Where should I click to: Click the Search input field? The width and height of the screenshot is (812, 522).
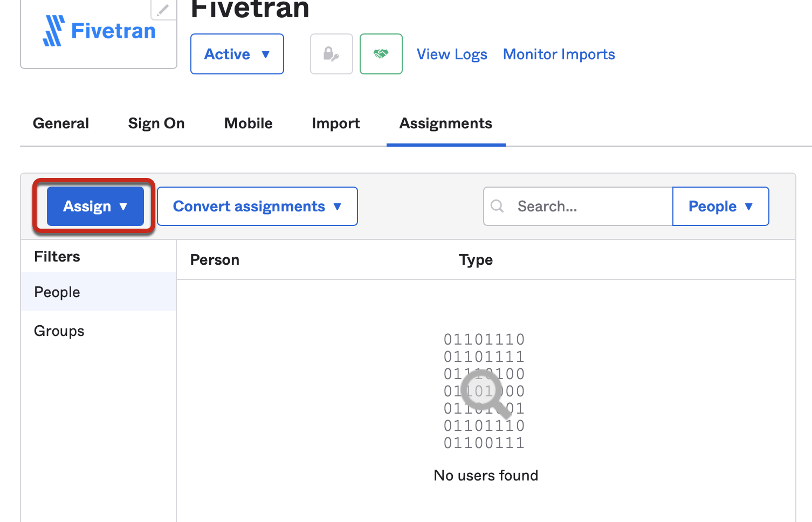pos(578,207)
